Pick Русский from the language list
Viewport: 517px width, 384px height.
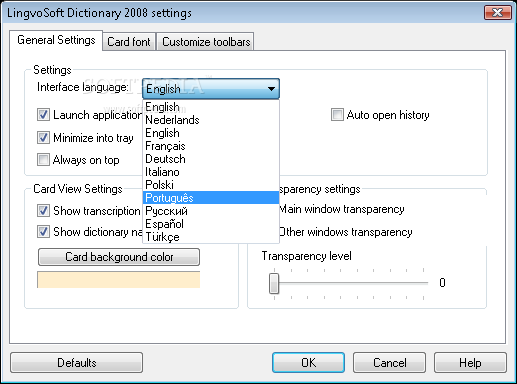pyautogui.click(x=211, y=211)
